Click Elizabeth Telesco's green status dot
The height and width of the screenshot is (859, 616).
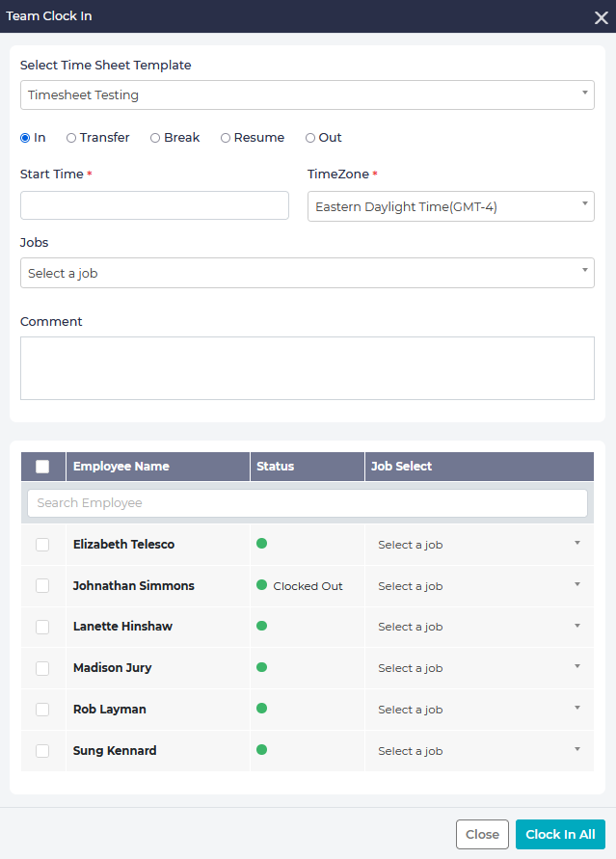(x=260, y=544)
